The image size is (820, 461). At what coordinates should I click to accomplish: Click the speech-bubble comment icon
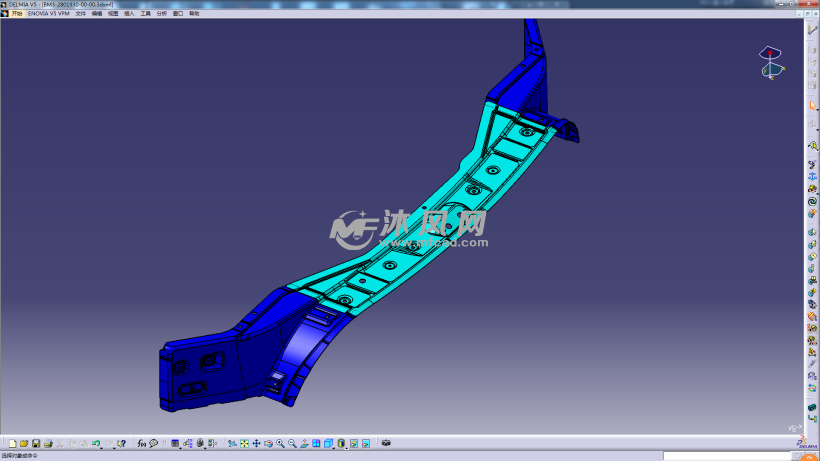[x=153, y=443]
